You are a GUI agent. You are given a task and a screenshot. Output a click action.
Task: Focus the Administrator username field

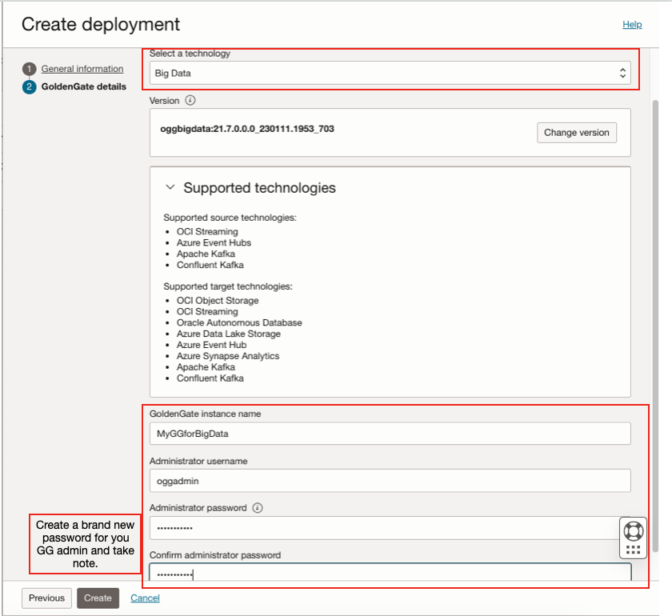(390, 481)
